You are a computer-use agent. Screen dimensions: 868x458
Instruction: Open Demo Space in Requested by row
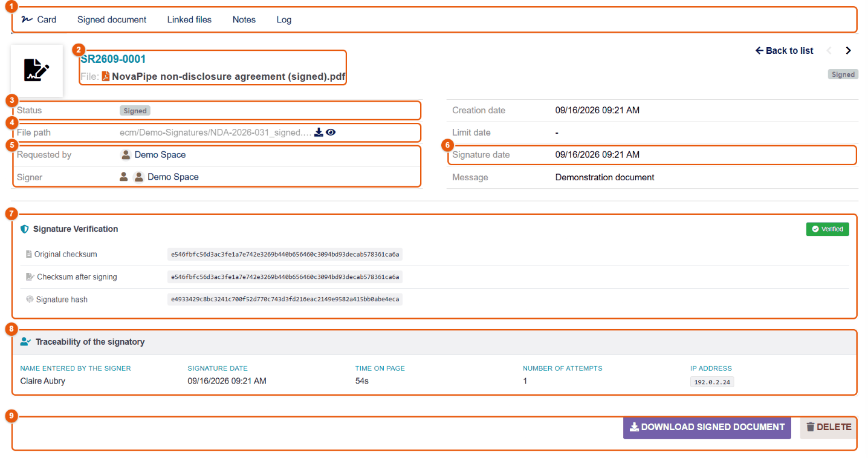(x=160, y=155)
